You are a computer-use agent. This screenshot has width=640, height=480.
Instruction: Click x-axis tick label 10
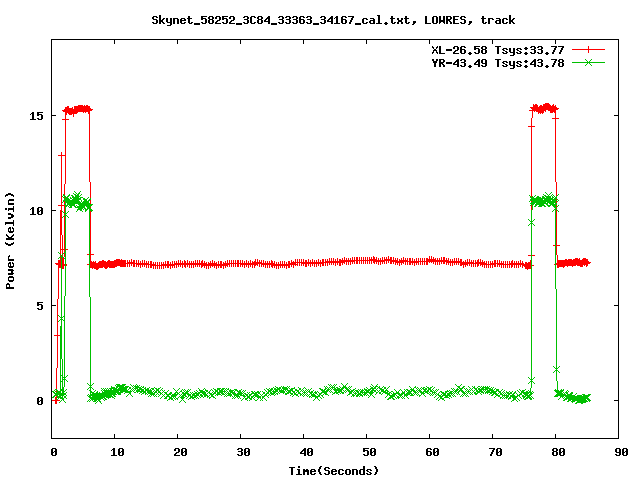pyautogui.click(x=117, y=452)
